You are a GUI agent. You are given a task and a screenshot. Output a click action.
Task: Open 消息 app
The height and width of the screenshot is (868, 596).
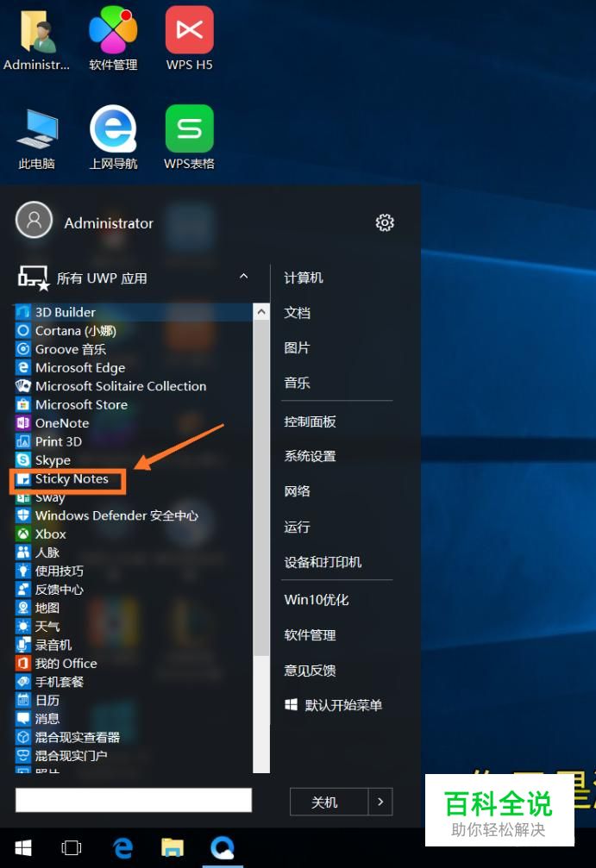(133, 719)
